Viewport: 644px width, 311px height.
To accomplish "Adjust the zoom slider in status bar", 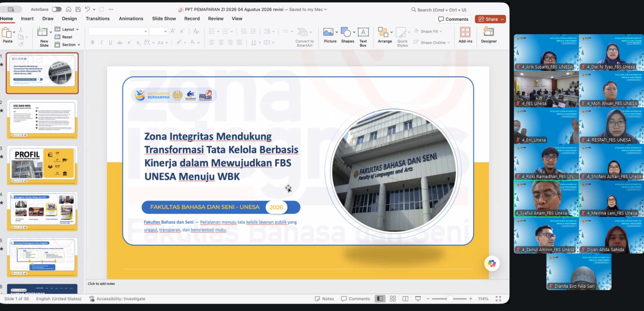I will (x=450, y=299).
